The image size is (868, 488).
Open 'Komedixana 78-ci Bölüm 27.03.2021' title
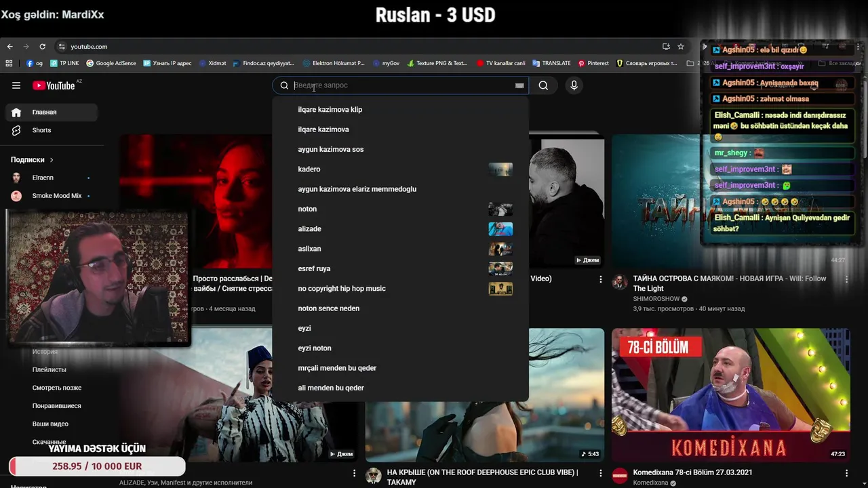pyautogui.click(x=692, y=472)
